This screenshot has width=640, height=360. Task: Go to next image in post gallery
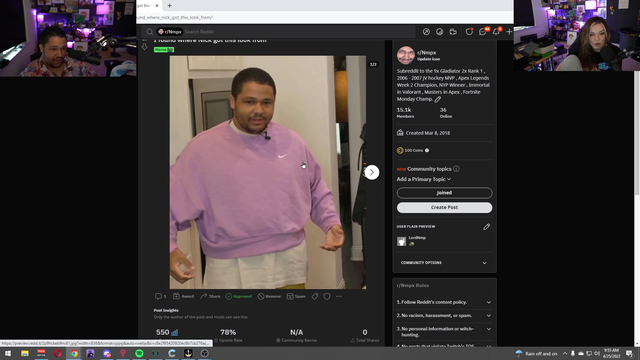click(x=371, y=172)
